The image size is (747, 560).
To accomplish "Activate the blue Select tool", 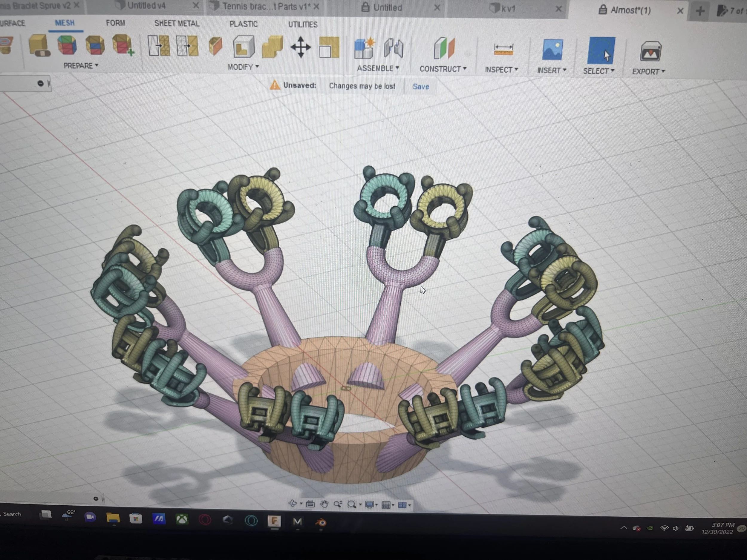I will tap(601, 51).
